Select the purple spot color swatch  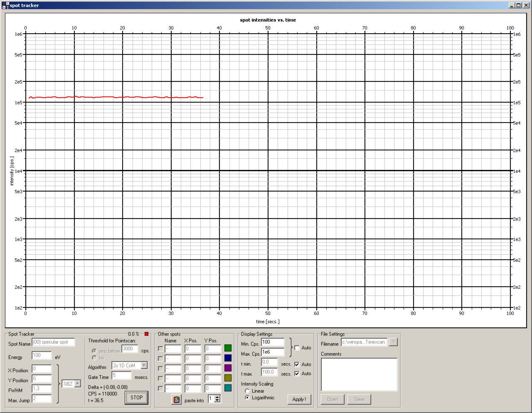pos(228,368)
